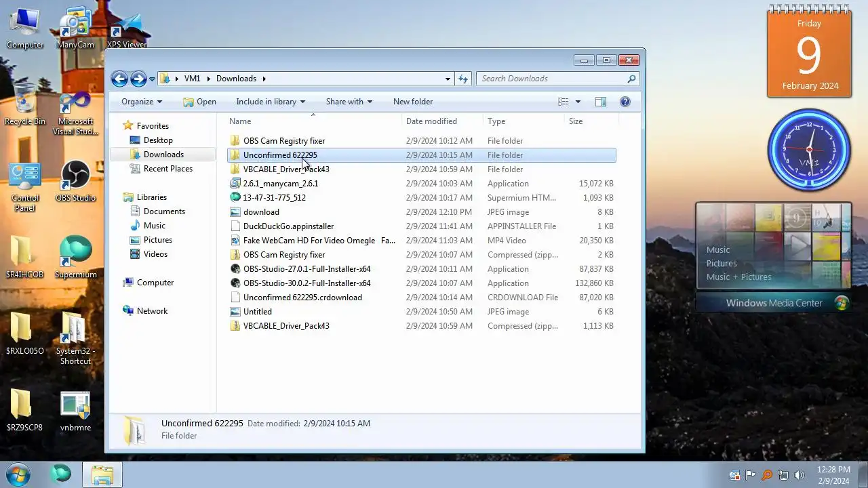Select Network in navigation pane

click(x=152, y=311)
